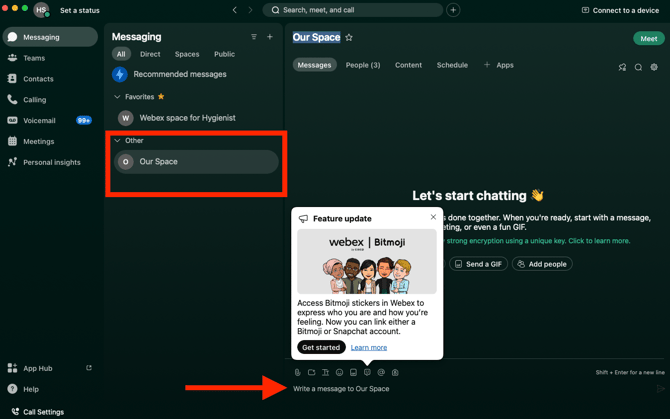The image size is (670, 419).
Task: Click Get started in Feature update
Action: point(321,347)
